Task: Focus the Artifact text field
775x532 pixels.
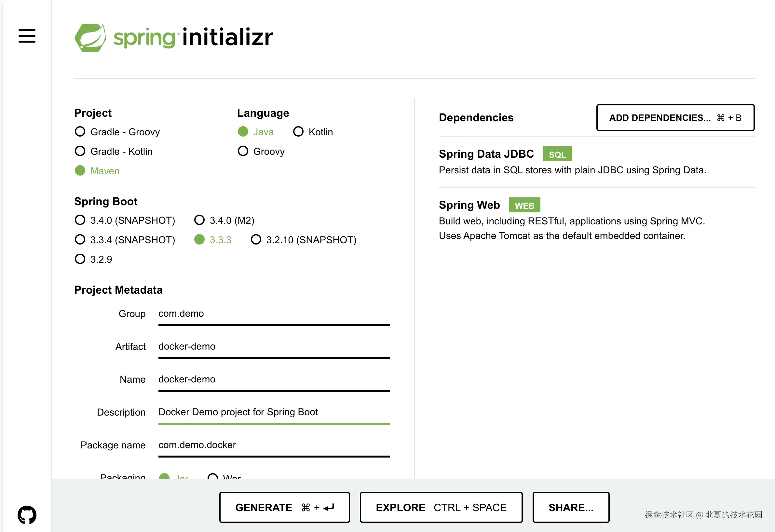Action: pyautogui.click(x=273, y=346)
